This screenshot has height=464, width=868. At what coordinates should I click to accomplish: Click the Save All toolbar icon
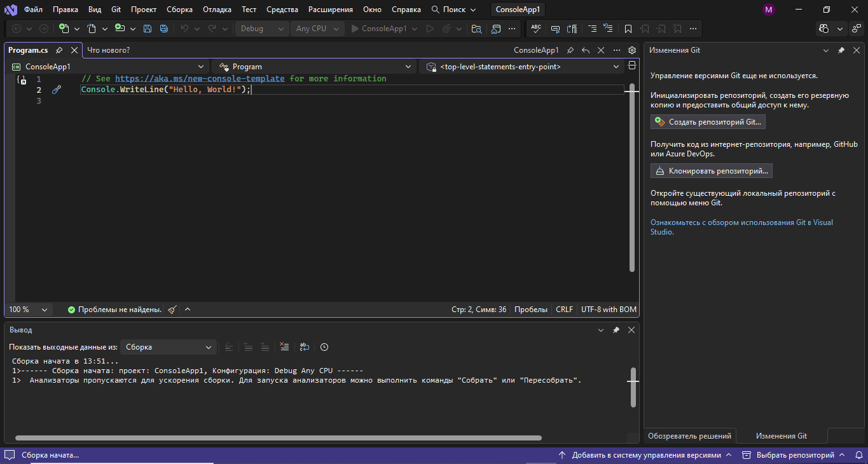click(164, 29)
